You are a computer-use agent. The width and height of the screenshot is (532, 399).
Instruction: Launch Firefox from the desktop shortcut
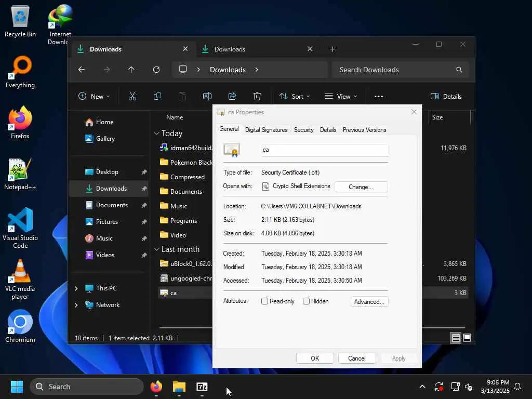tap(20, 123)
